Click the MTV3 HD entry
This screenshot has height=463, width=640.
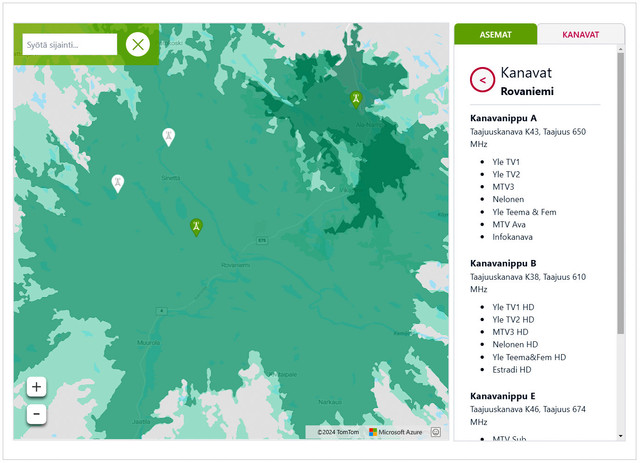pyautogui.click(x=510, y=332)
